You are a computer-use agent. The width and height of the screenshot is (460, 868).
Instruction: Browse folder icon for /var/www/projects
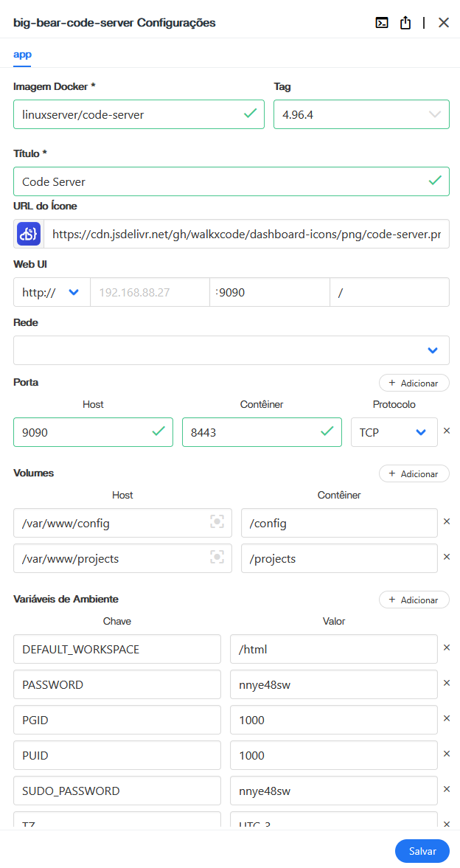[217, 558]
